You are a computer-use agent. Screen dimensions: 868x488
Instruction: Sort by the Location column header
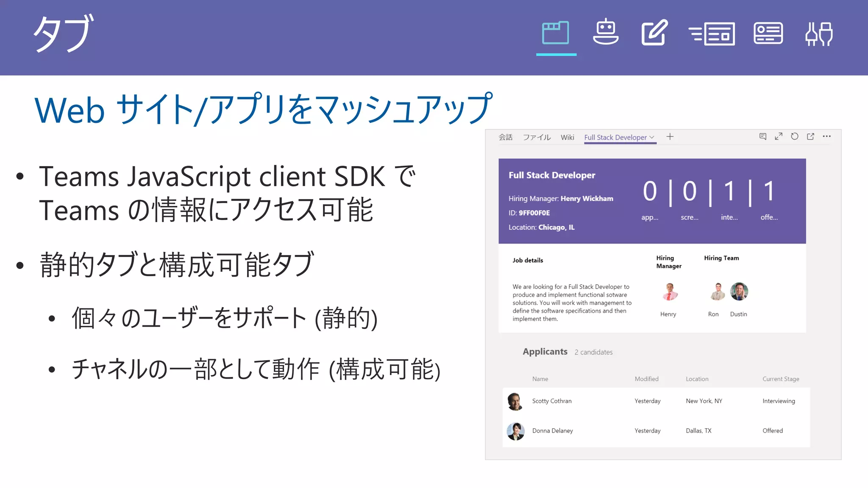pyautogui.click(x=697, y=379)
